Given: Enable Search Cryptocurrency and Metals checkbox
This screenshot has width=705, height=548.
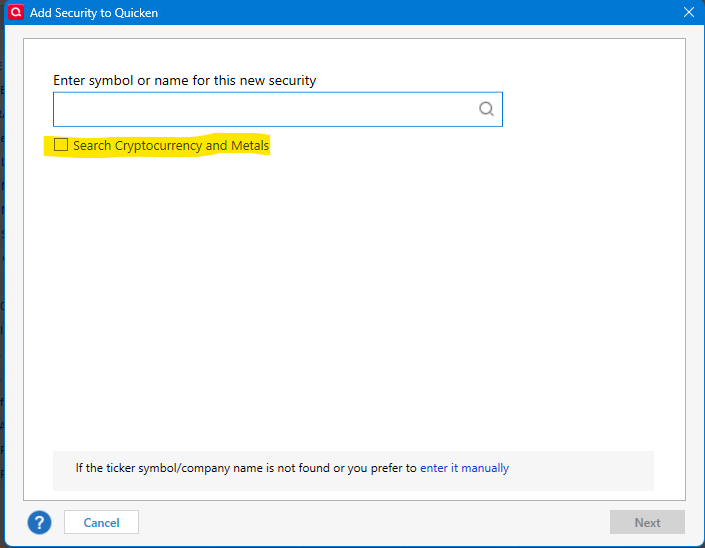Looking at the screenshot, I should tap(61, 146).
